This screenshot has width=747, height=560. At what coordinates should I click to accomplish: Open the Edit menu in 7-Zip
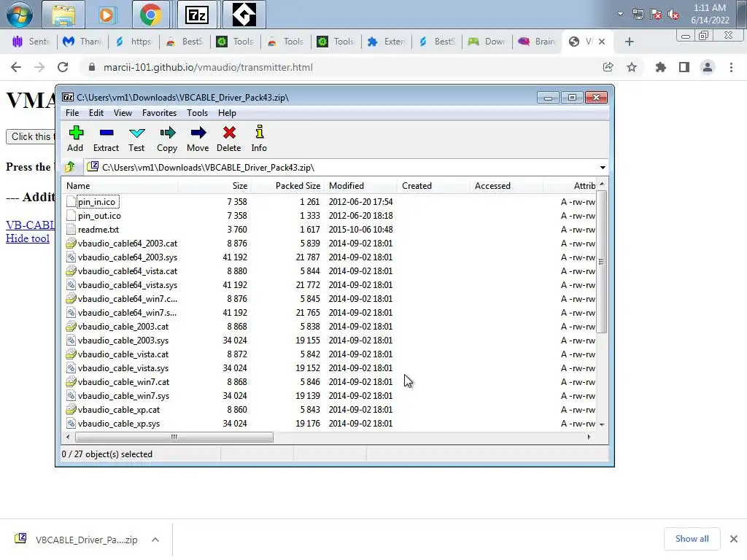point(96,113)
